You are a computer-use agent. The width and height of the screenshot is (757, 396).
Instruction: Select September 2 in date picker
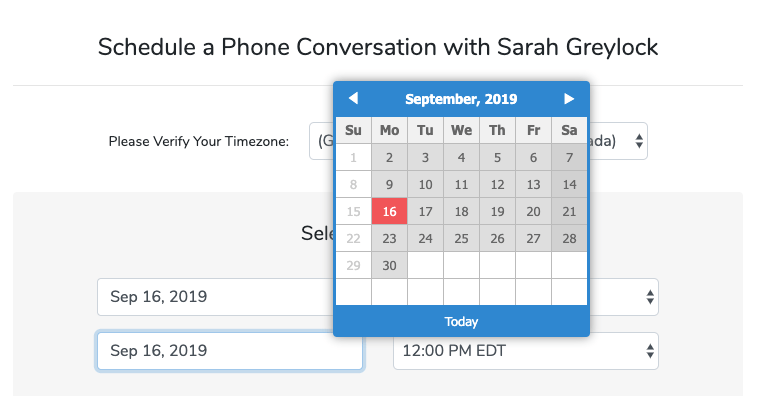(x=389, y=157)
